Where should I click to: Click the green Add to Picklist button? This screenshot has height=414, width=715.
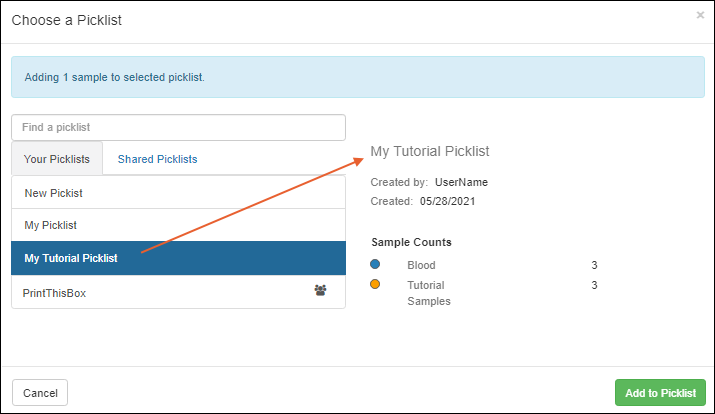tap(660, 393)
